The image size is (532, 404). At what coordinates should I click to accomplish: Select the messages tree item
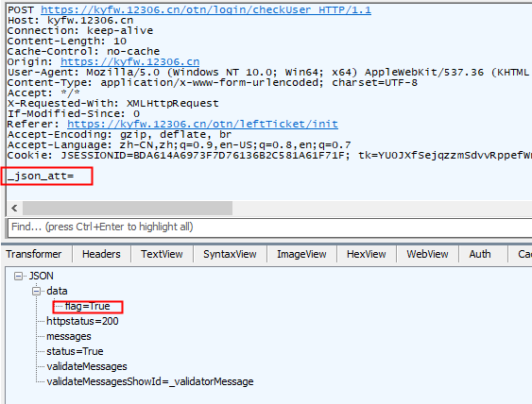click(69, 336)
